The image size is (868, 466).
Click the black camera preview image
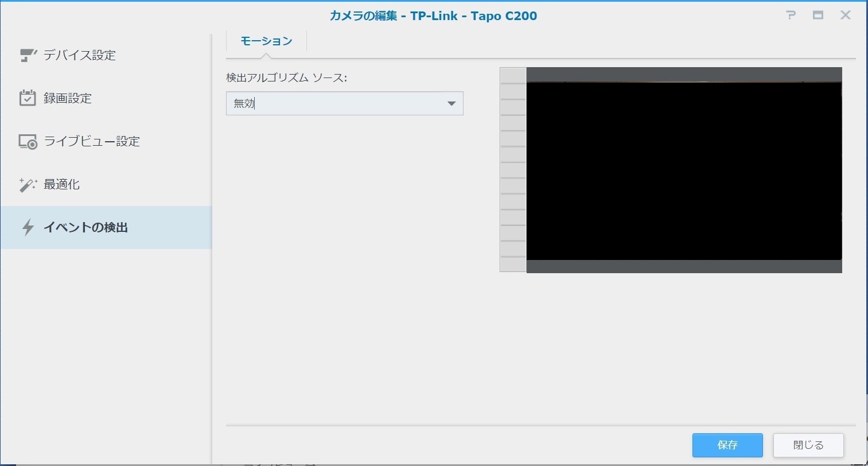684,170
